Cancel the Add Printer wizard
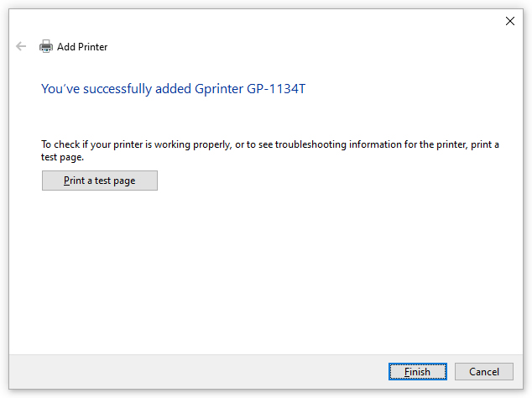Screen dimensions: 532x398 [484, 371]
